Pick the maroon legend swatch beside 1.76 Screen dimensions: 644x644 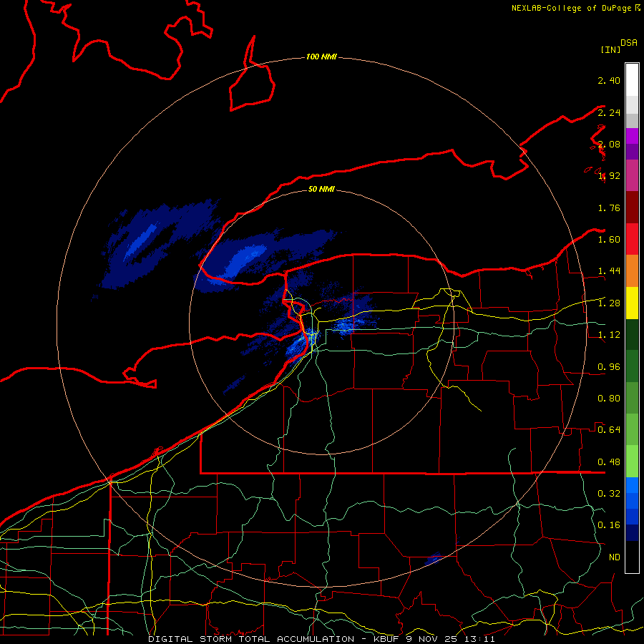(632, 208)
